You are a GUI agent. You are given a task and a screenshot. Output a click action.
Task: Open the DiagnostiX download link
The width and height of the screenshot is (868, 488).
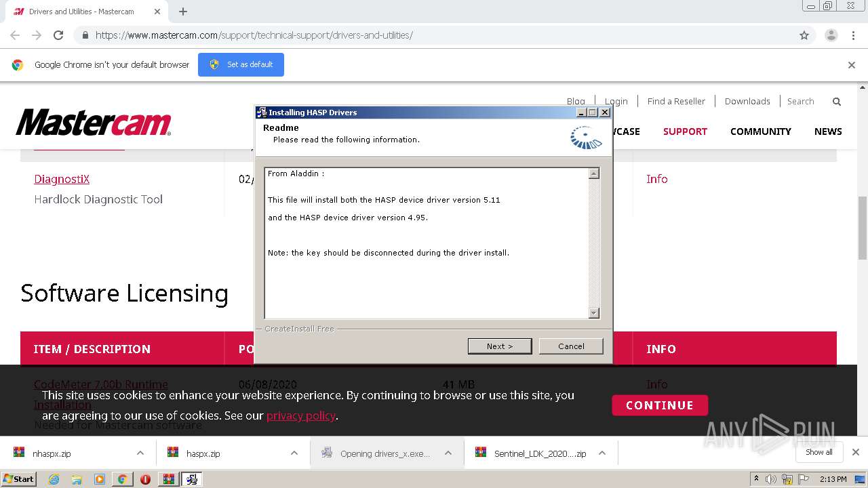point(62,179)
